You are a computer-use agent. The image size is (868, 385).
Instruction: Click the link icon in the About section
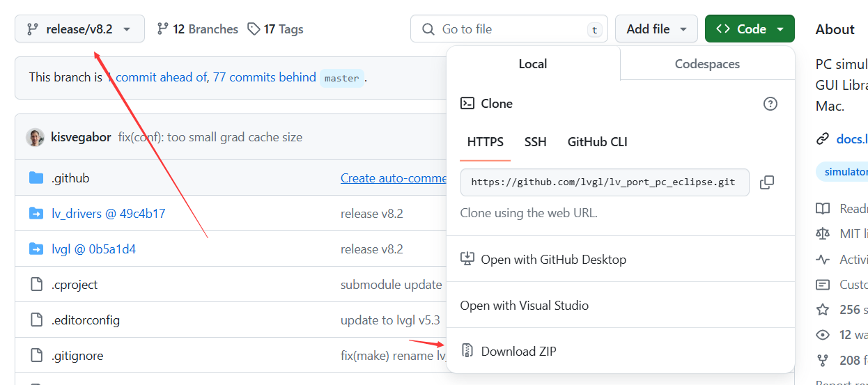coord(823,139)
